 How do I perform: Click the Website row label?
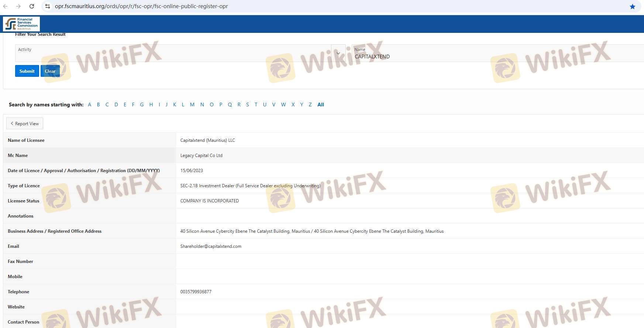click(16, 307)
